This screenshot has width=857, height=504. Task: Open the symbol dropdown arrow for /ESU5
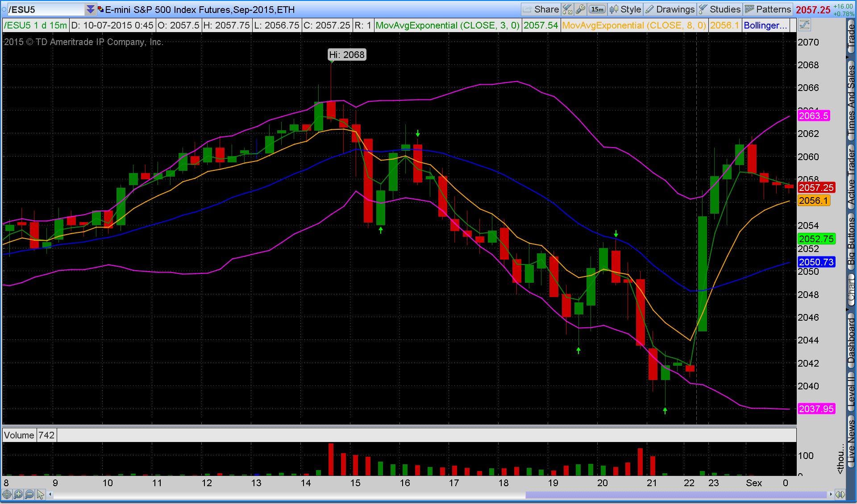(90, 9)
